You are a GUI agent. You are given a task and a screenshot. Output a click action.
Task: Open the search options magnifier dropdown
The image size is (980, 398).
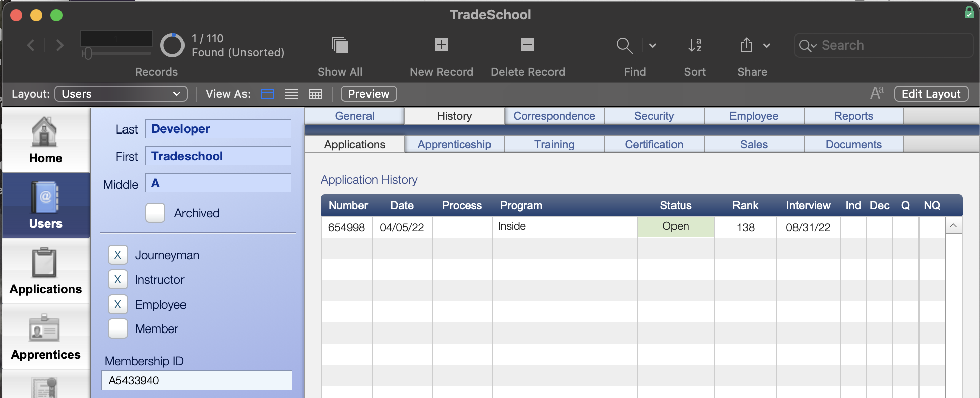point(808,46)
